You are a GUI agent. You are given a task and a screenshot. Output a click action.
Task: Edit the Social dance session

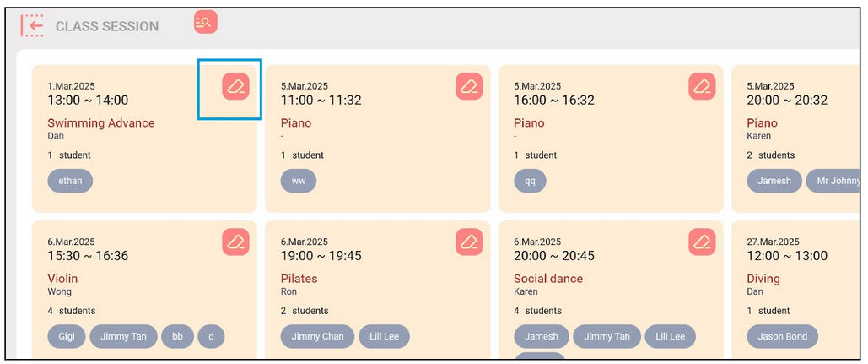[x=703, y=242]
